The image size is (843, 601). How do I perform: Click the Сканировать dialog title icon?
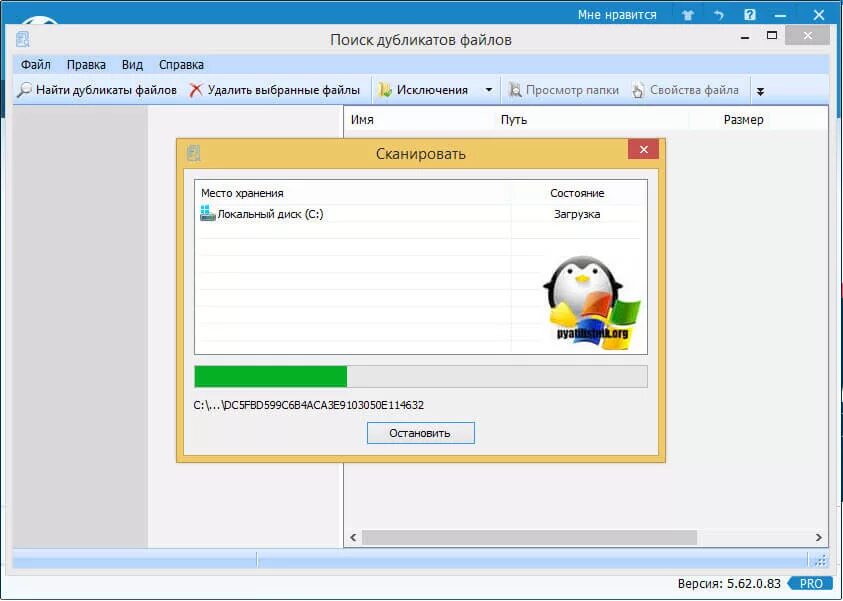[x=194, y=153]
